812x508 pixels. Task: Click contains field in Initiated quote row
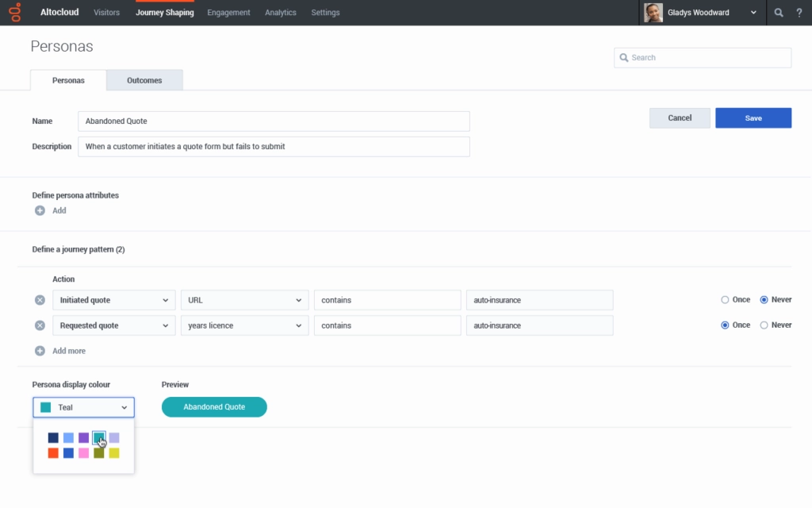coord(387,300)
